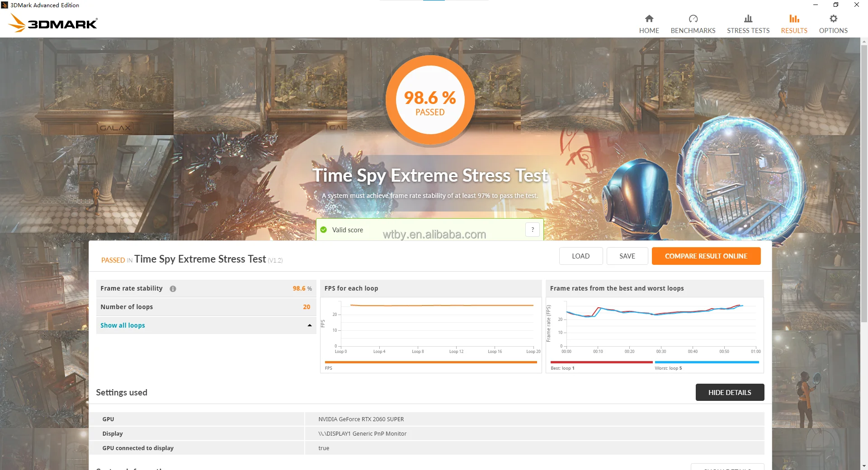Image resolution: width=868 pixels, height=470 pixels.
Task: Switch to the OPTIONS tab label
Action: point(833,31)
